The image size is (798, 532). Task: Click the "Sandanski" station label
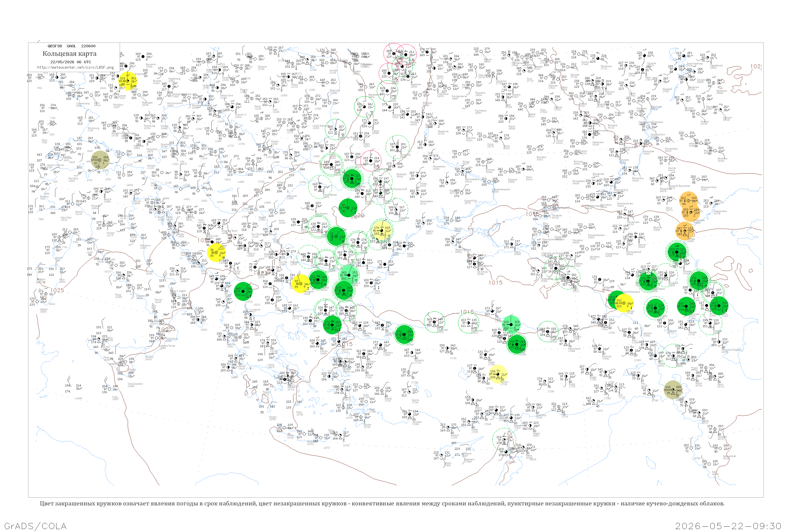point(298,317)
